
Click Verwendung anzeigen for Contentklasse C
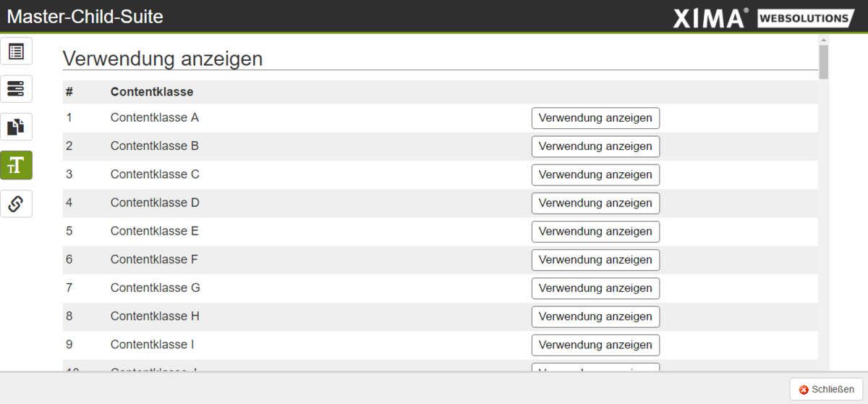pyautogui.click(x=595, y=174)
